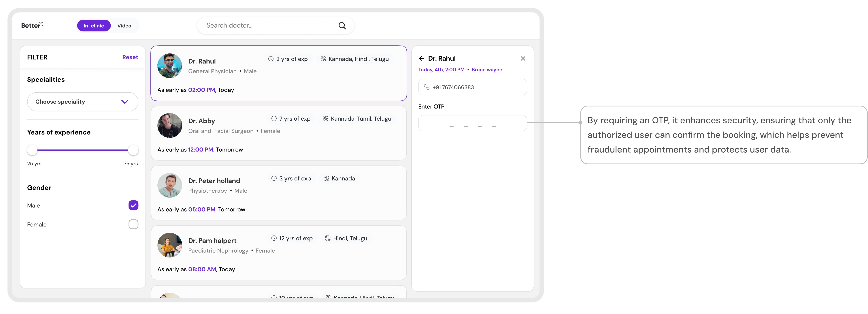Click the Paediatric Nephrology text

pyautogui.click(x=218, y=251)
